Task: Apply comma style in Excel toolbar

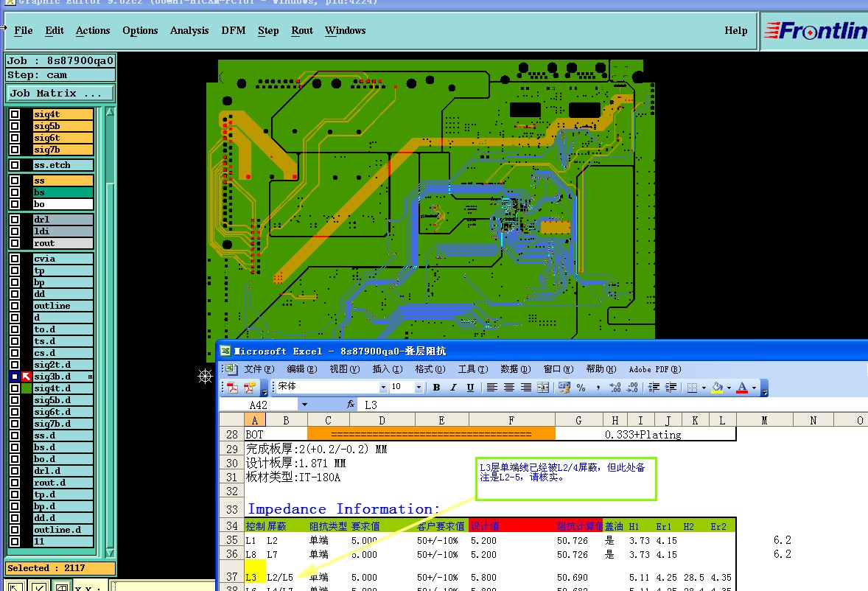Action: (598, 388)
